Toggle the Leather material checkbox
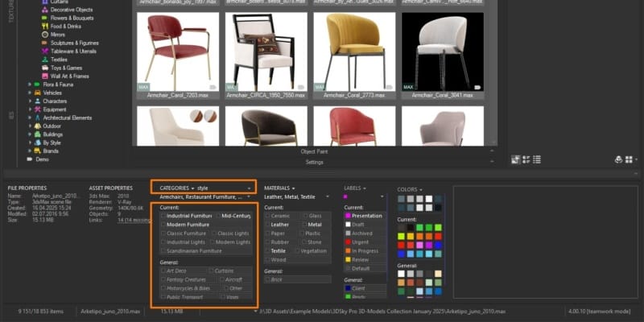644x322 pixels. pyautogui.click(x=268, y=225)
